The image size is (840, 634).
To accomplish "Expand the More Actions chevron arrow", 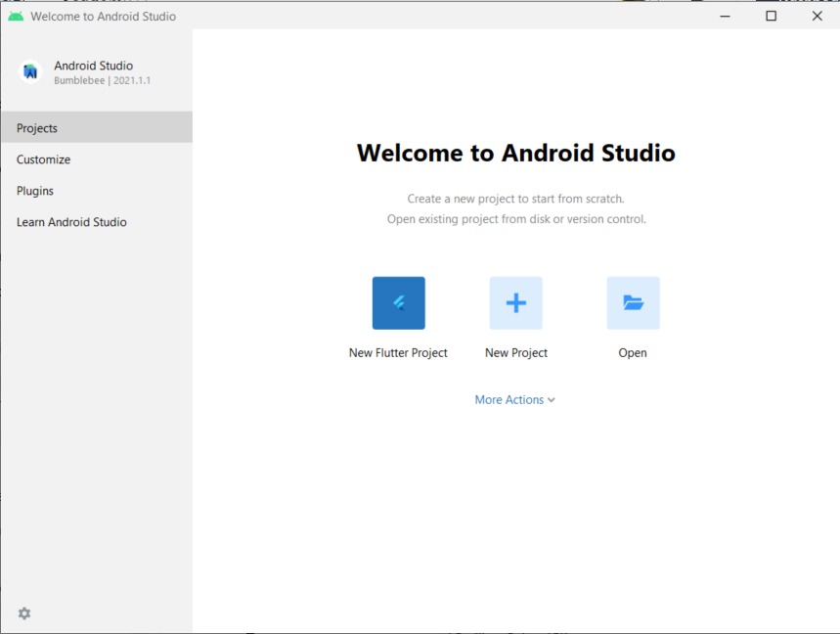I will [x=552, y=400].
